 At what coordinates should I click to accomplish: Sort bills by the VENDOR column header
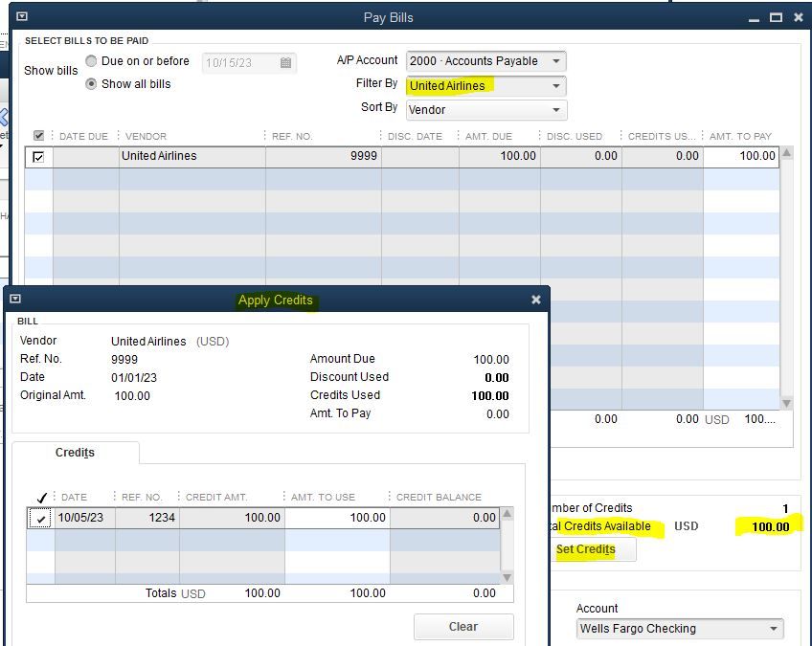pyautogui.click(x=147, y=136)
